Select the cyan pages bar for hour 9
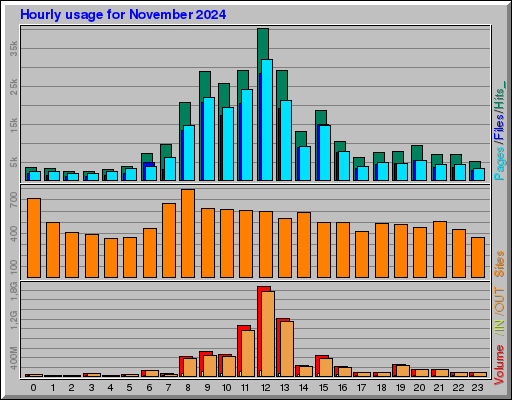Screen dimensions: 512x400 (x=209, y=139)
